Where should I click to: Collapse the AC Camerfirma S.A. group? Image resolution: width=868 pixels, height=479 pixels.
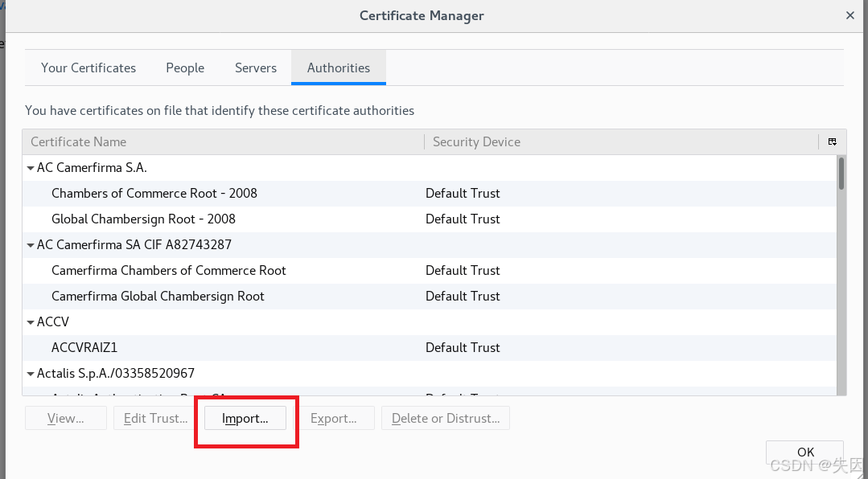(31, 168)
